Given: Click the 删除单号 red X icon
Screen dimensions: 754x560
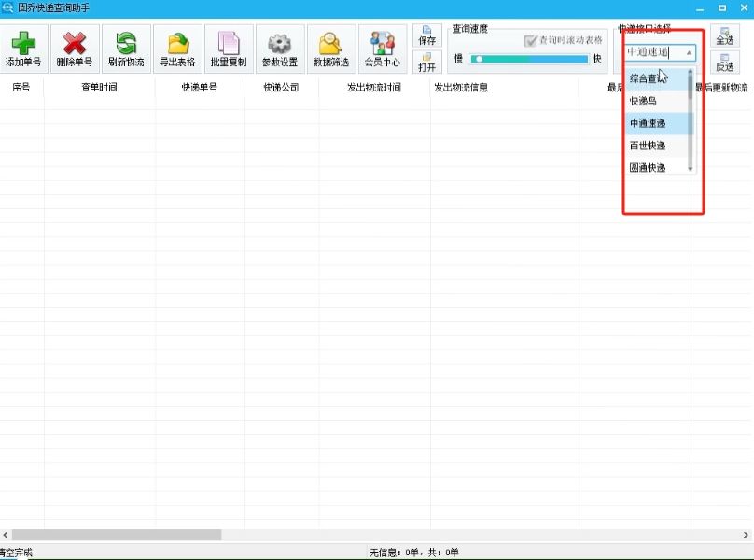Looking at the screenshot, I should (x=75, y=49).
